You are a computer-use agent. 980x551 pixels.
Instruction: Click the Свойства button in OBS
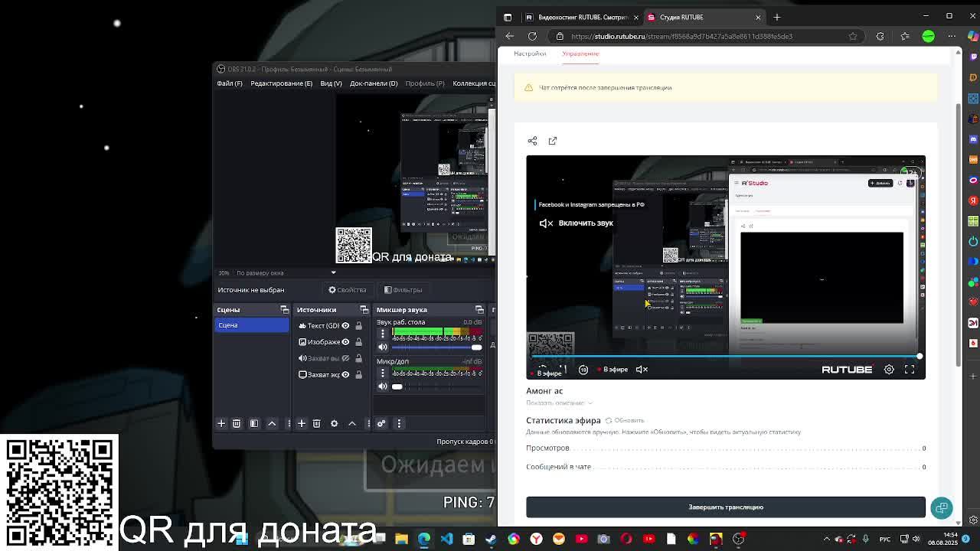pyautogui.click(x=348, y=290)
